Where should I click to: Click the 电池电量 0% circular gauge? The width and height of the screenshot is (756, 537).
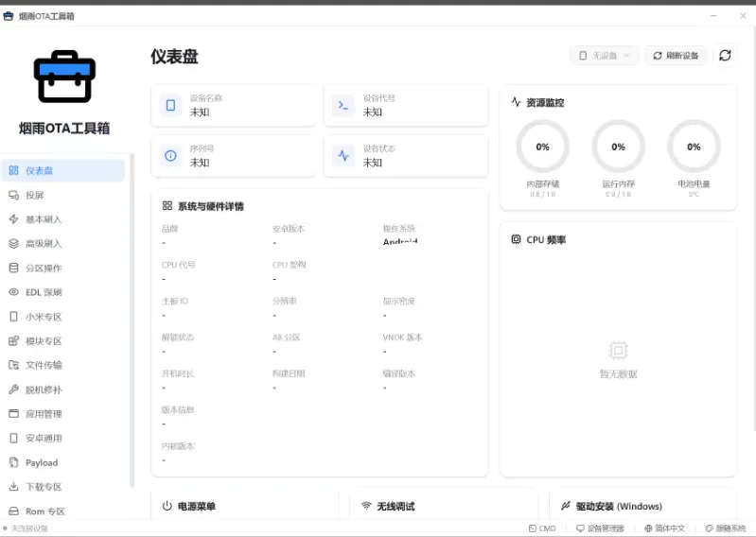tap(694, 147)
